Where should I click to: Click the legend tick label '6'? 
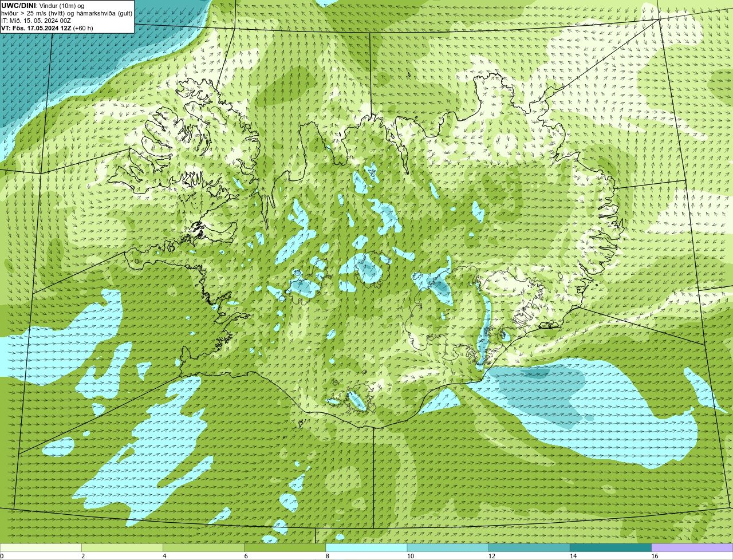(x=246, y=556)
